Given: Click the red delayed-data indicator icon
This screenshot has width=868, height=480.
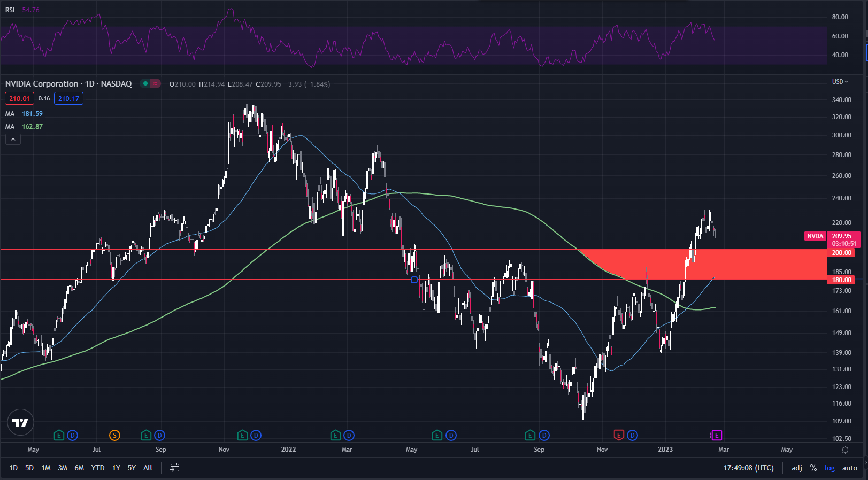Looking at the screenshot, I should tap(155, 83).
